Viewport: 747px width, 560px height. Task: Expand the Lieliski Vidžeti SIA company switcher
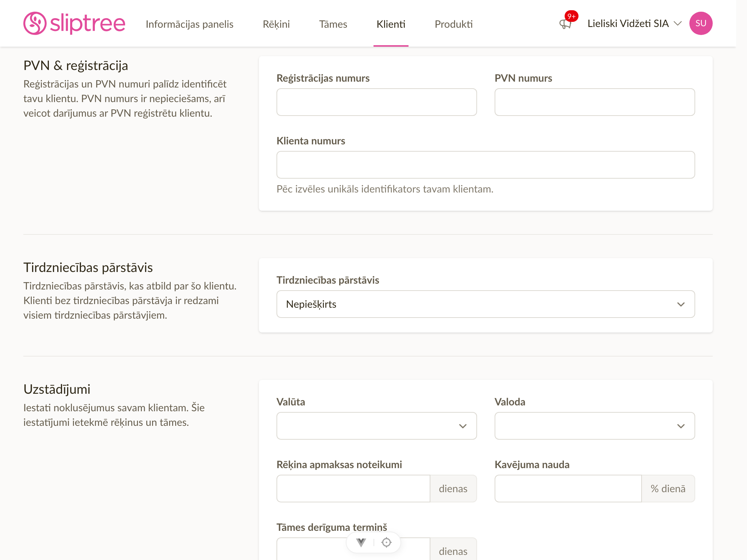634,23
